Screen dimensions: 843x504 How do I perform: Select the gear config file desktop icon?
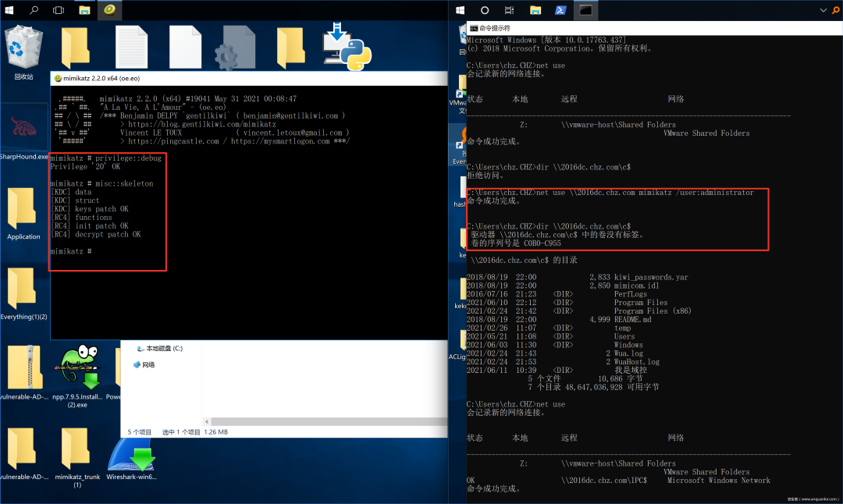point(237,48)
